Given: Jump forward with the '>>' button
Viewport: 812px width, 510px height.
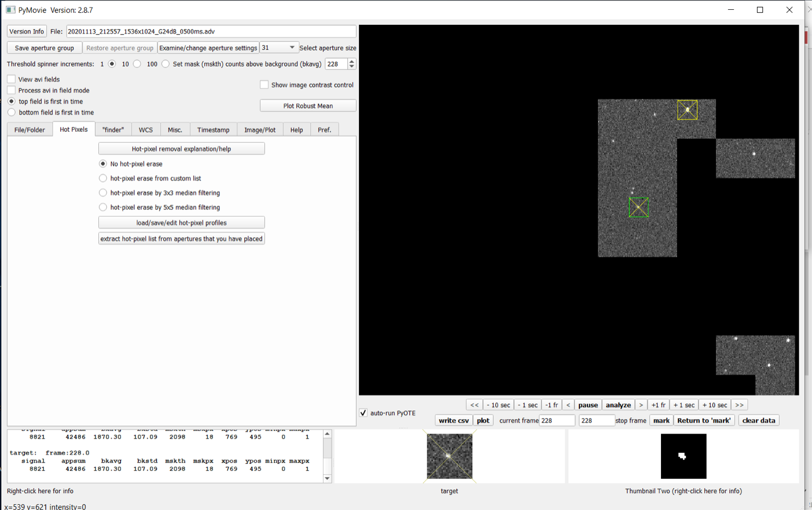Looking at the screenshot, I should pyautogui.click(x=739, y=405).
